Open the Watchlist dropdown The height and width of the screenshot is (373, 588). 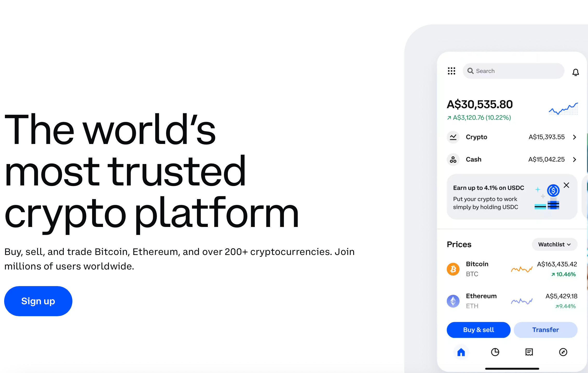tap(554, 244)
